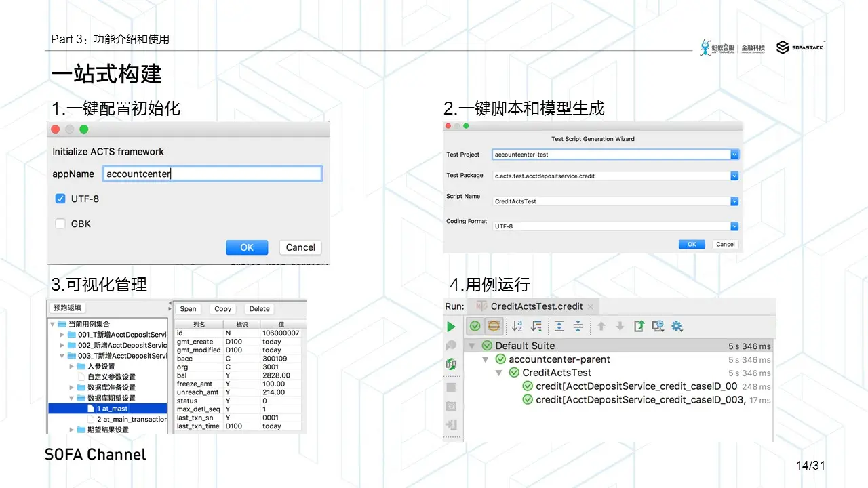Expand all test results in Run toolbar

[559, 326]
